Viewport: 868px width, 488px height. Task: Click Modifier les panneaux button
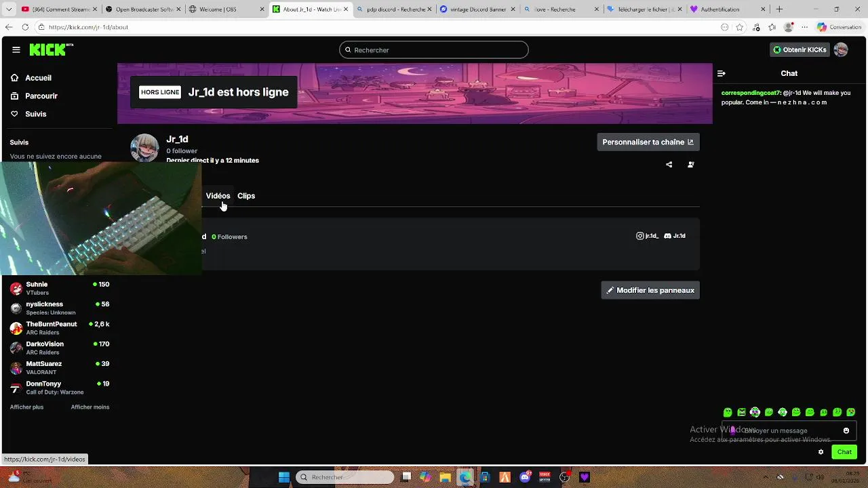(650, 290)
